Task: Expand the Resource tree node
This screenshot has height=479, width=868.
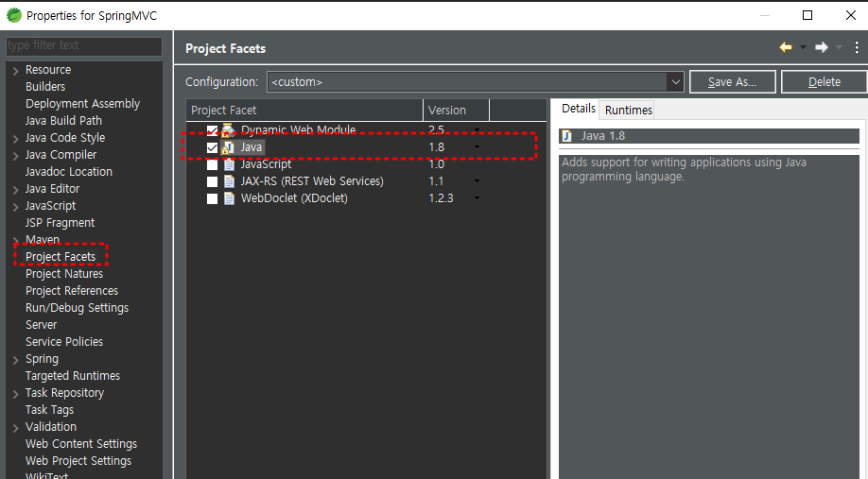Action: pos(15,70)
